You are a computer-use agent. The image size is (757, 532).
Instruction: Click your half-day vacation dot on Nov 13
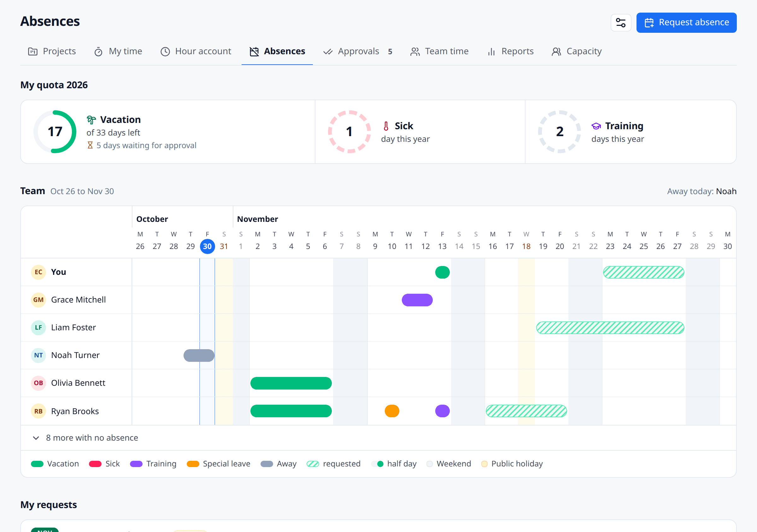coord(442,272)
